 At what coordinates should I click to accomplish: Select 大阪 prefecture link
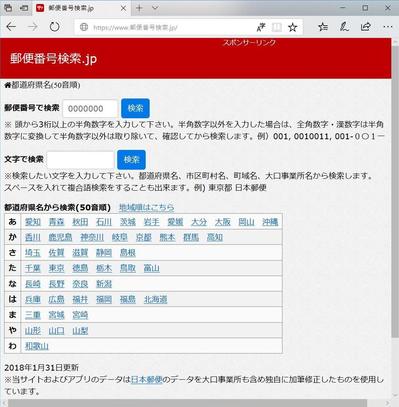(x=223, y=222)
